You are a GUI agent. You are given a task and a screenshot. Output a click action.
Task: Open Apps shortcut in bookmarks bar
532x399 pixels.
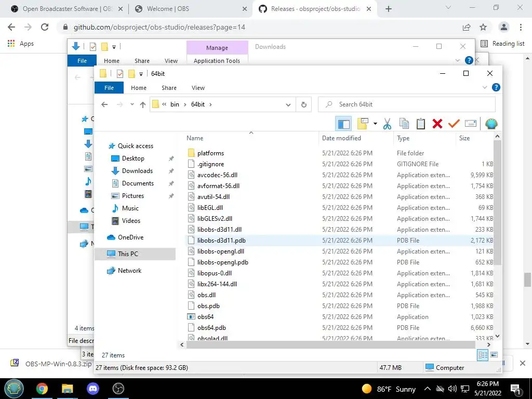coord(21,44)
